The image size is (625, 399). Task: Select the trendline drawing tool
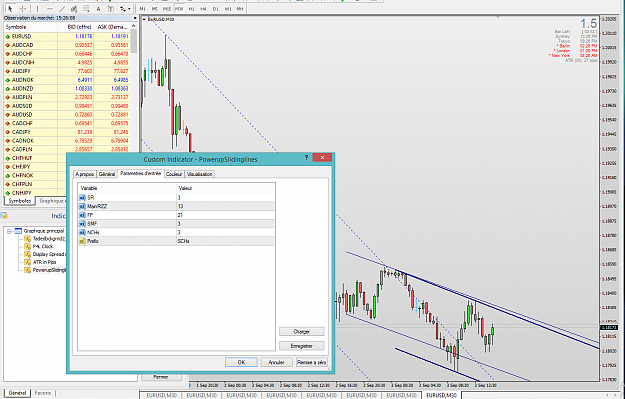tap(62, 9)
